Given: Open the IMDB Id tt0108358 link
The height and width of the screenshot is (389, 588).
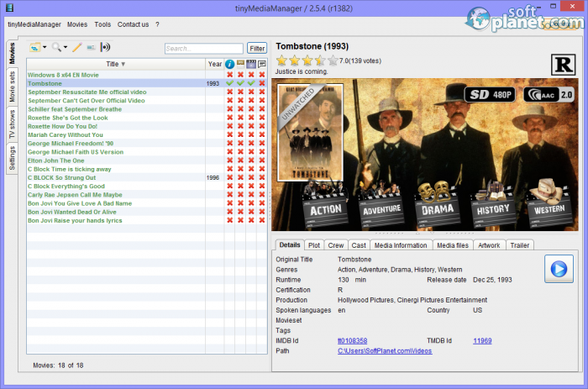Looking at the screenshot, I should click(x=352, y=340).
